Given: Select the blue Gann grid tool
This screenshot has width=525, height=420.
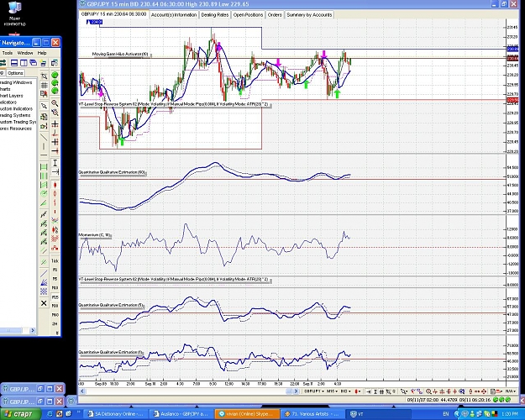Looking at the screenshot, I should pos(44,291).
